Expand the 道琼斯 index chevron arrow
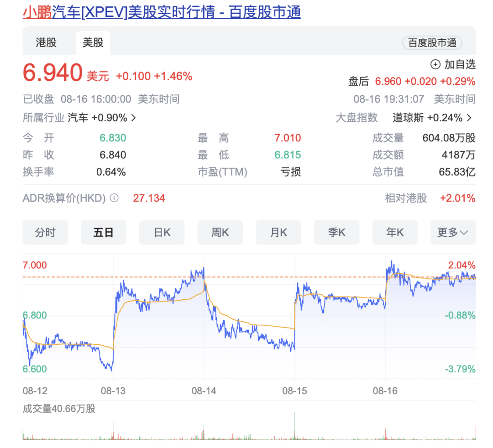This screenshot has width=493, height=448. pos(469,118)
